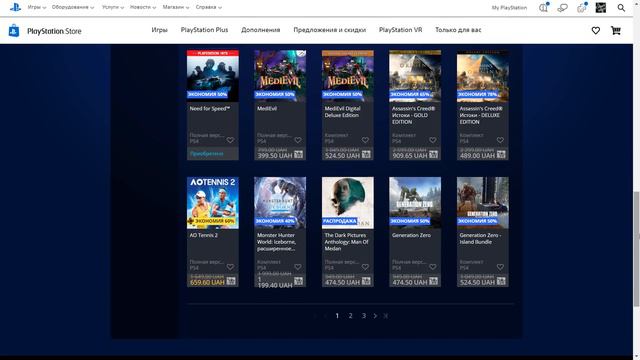Add Assassin's Creed DELUXE EDITION to cart
Viewport: 640px width, 360px height.
(501, 155)
